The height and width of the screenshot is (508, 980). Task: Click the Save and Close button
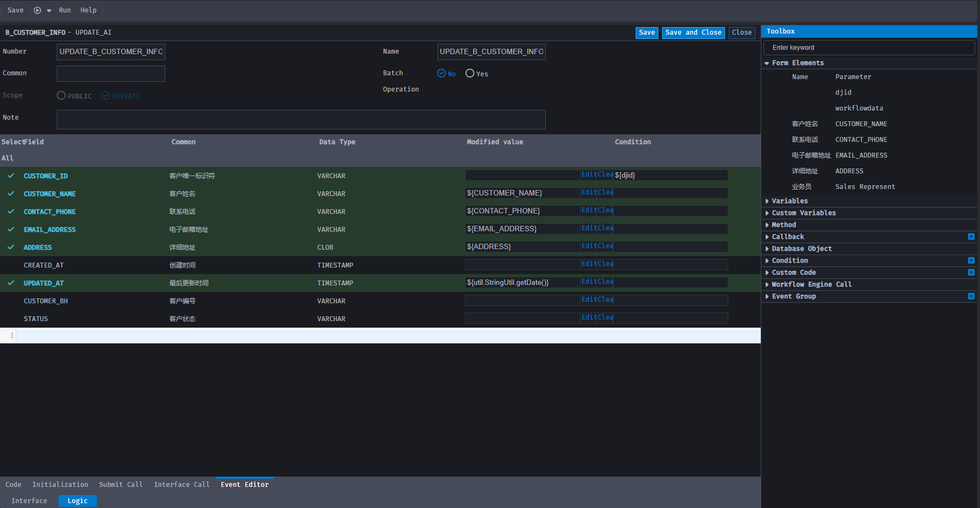coord(693,32)
